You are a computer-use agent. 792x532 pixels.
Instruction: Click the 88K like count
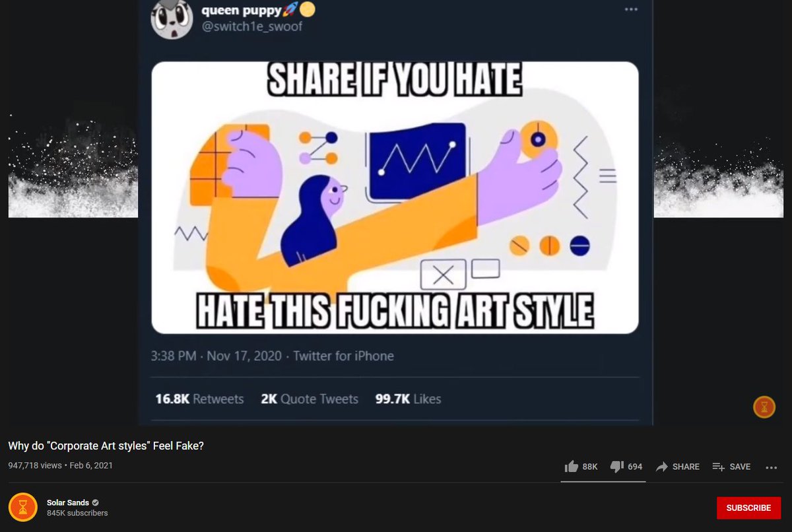[x=590, y=467]
